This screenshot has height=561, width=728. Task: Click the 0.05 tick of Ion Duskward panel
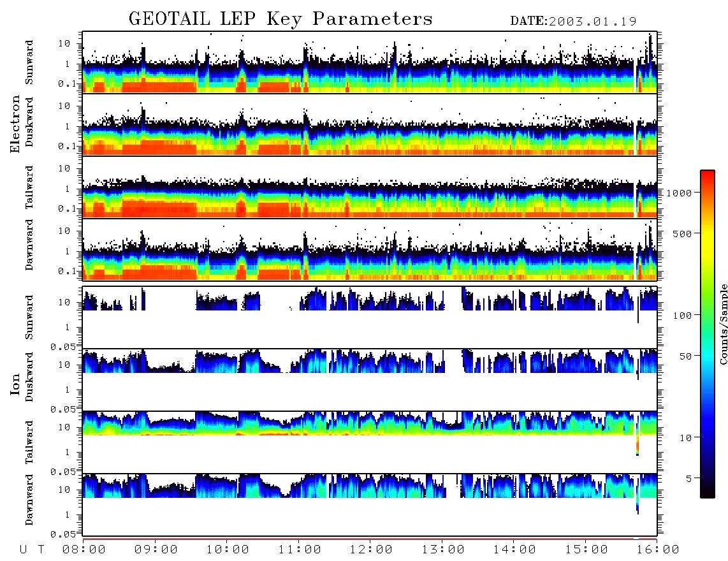tap(63, 409)
